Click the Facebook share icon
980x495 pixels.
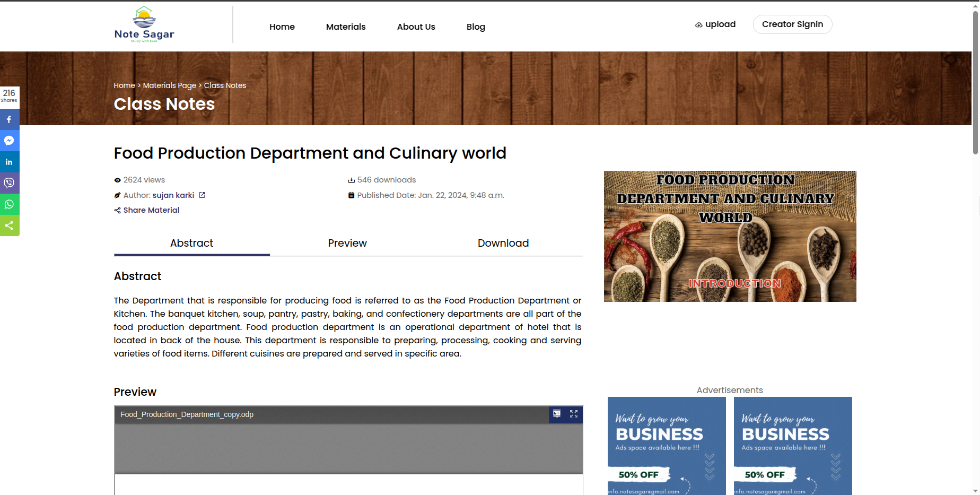point(9,119)
